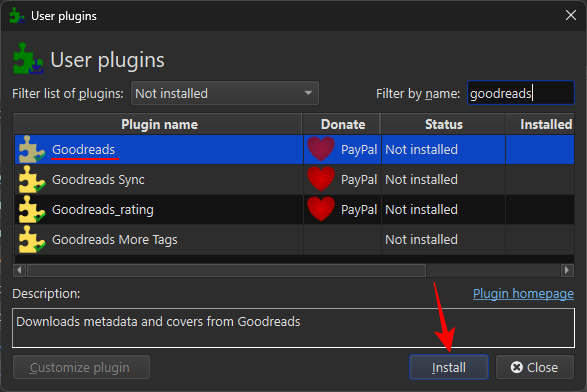Click PayPal text in the Goodreads_rating row
This screenshot has width=587, height=392.
359,210
